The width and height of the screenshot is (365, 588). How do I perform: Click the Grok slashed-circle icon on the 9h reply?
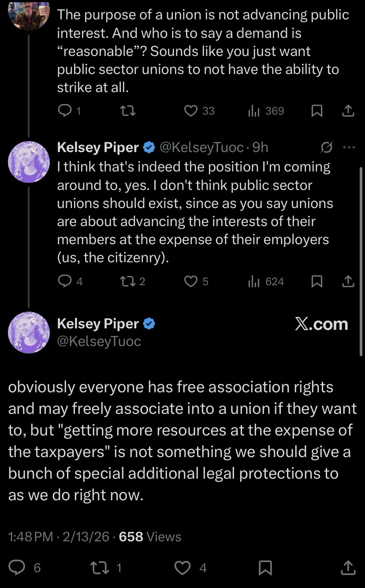(x=326, y=147)
